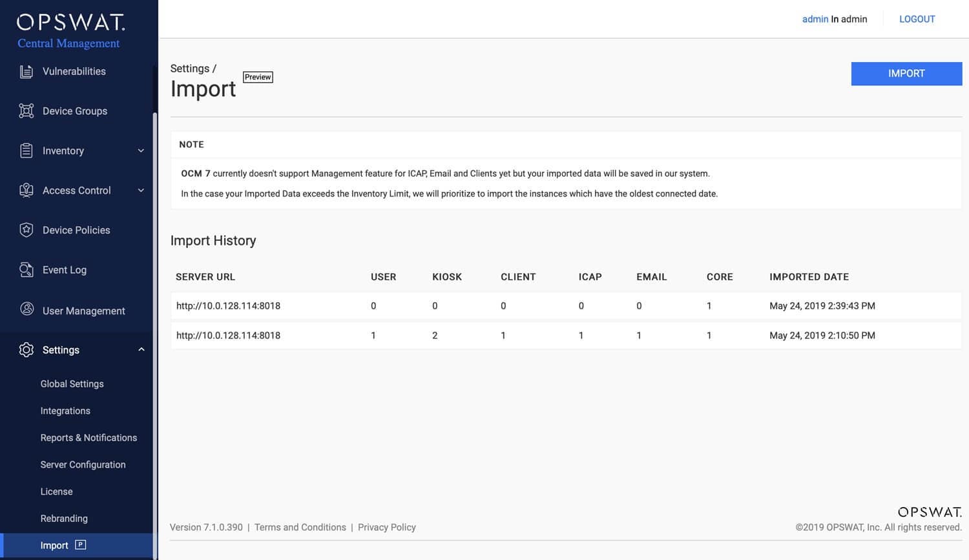Open Terms and Conditions link
The image size is (969, 560).
click(300, 527)
